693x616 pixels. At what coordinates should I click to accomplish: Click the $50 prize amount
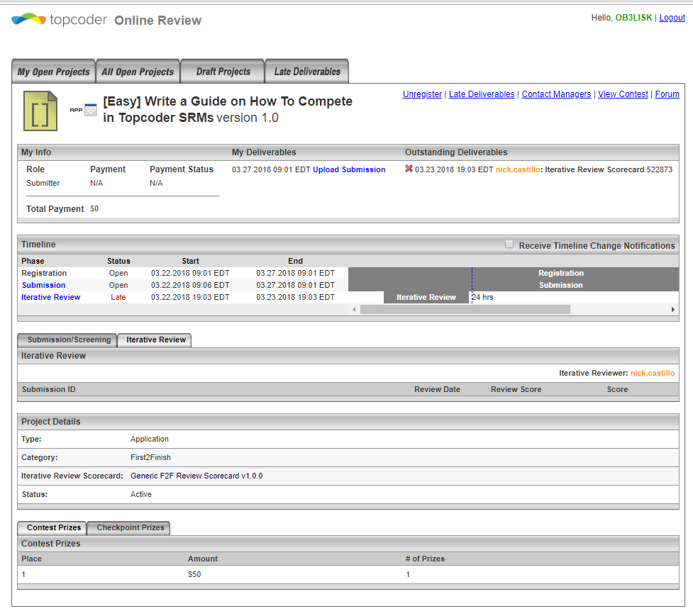click(194, 574)
